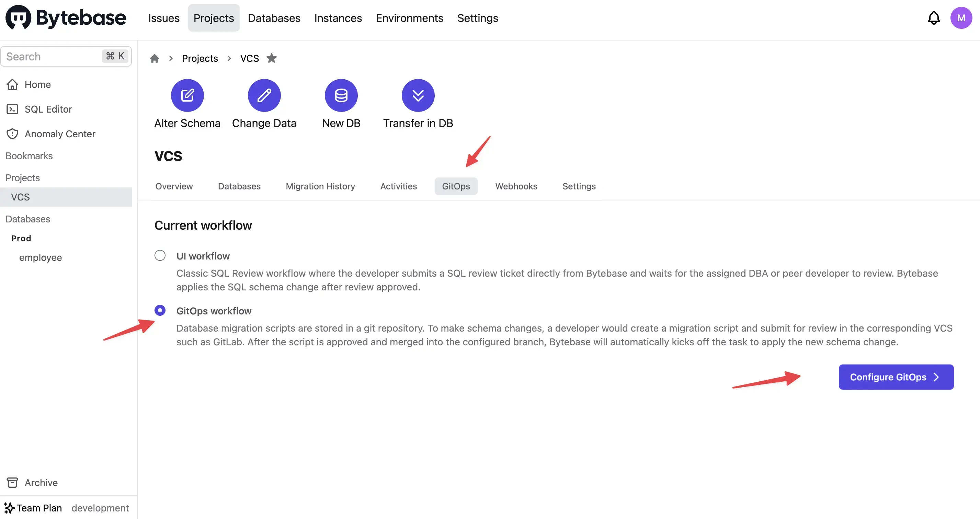The height and width of the screenshot is (519, 980).
Task: Click the UI workflow label text
Action: [x=203, y=256]
